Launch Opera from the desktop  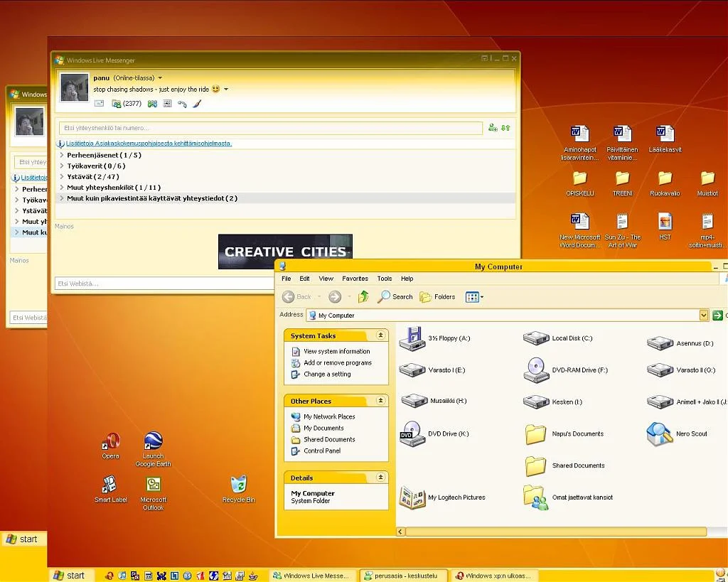click(110, 442)
